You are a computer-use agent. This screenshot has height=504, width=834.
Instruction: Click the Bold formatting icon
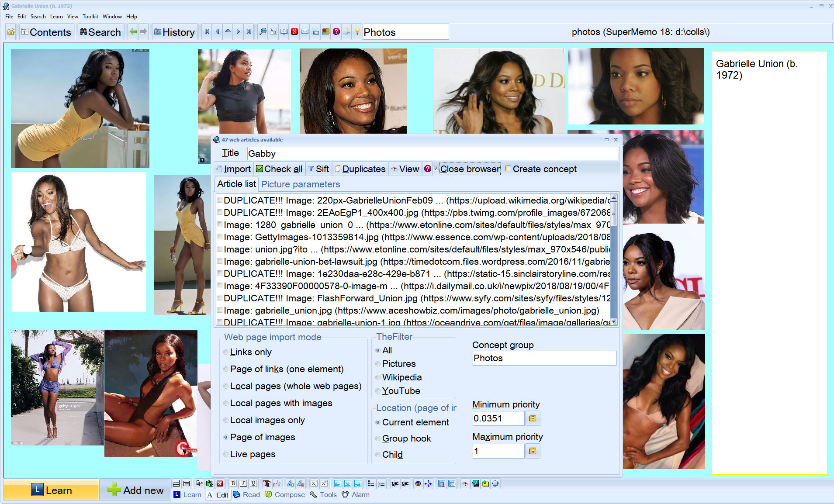point(233,483)
